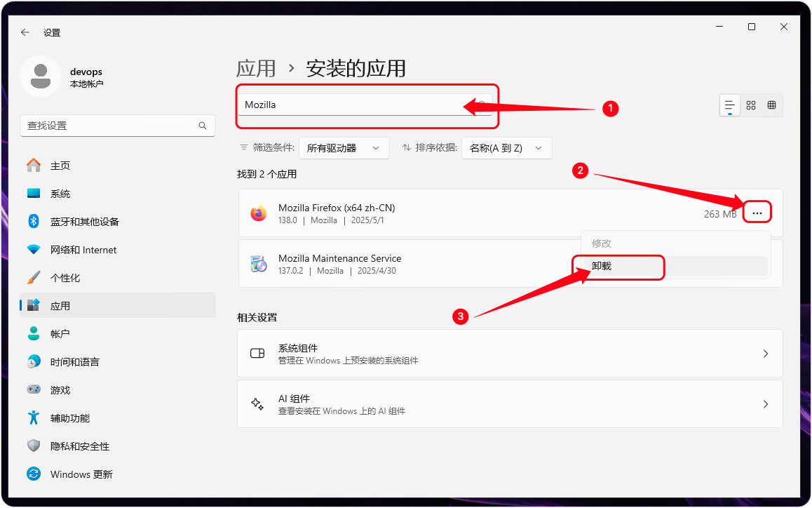Select 应用 in the sidebar
Image resolution: width=812 pixels, height=508 pixels.
118,306
